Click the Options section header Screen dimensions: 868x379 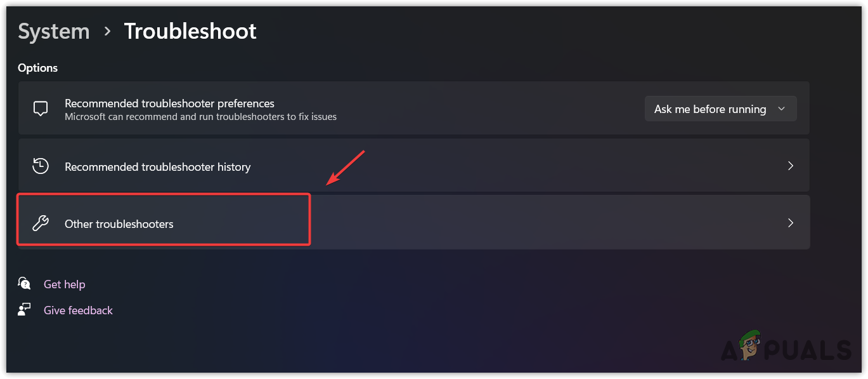click(37, 67)
